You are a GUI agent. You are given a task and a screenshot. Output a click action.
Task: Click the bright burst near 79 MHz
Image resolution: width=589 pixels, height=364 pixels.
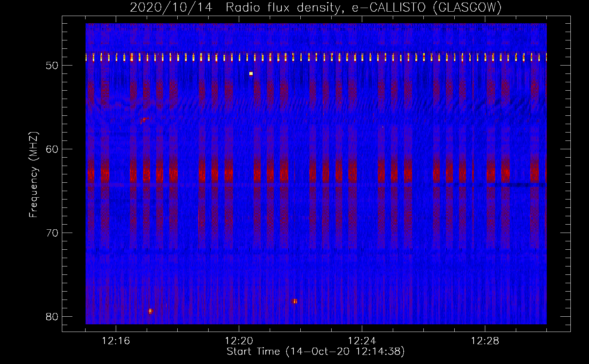pos(150,311)
